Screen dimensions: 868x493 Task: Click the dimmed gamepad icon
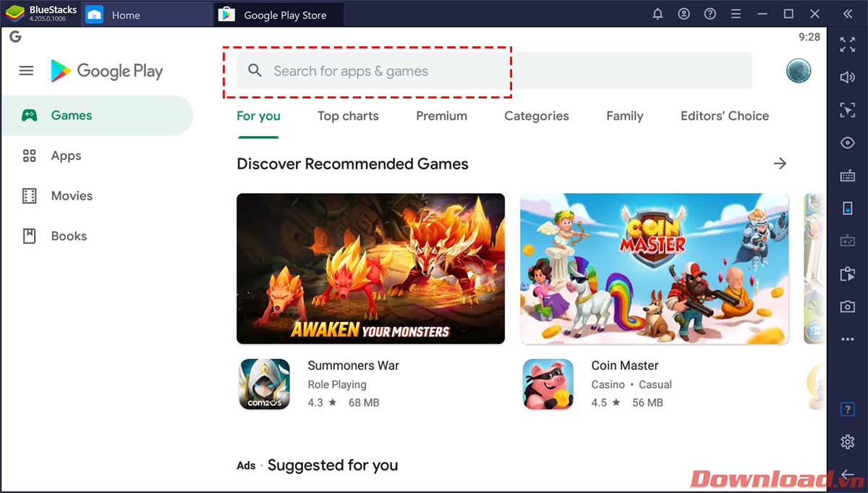click(x=848, y=241)
